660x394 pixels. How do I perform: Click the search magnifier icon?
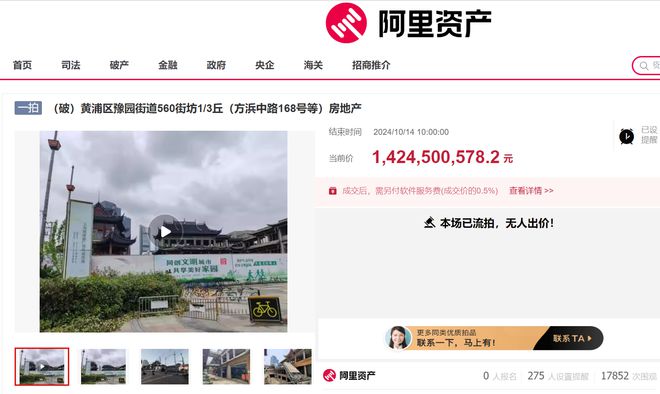pos(644,66)
